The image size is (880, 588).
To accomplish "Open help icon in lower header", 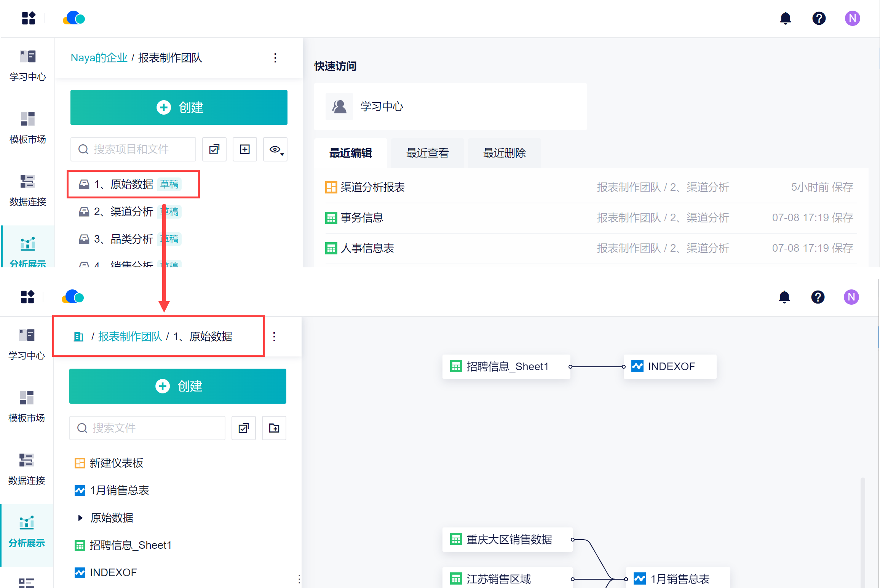I will [818, 297].
